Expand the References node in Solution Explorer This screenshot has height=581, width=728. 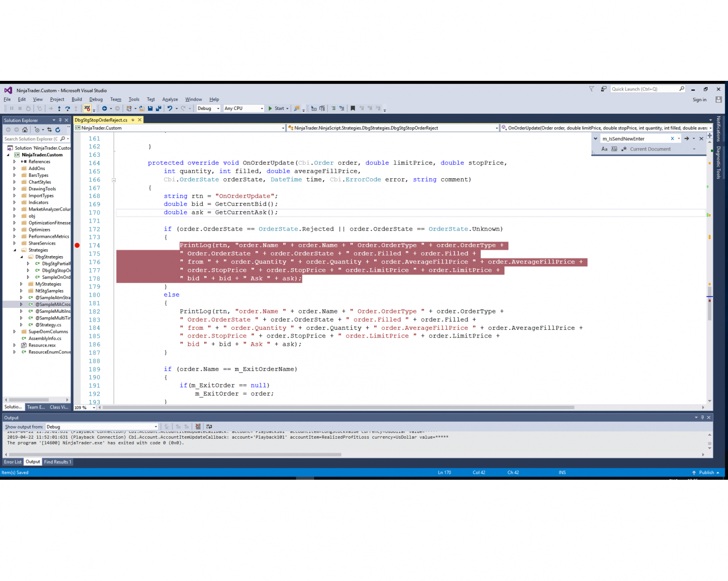point(15,162)
